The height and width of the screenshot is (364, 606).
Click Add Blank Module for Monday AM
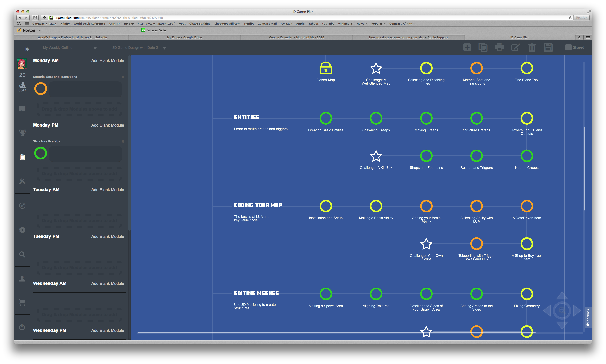coord(107,60)
